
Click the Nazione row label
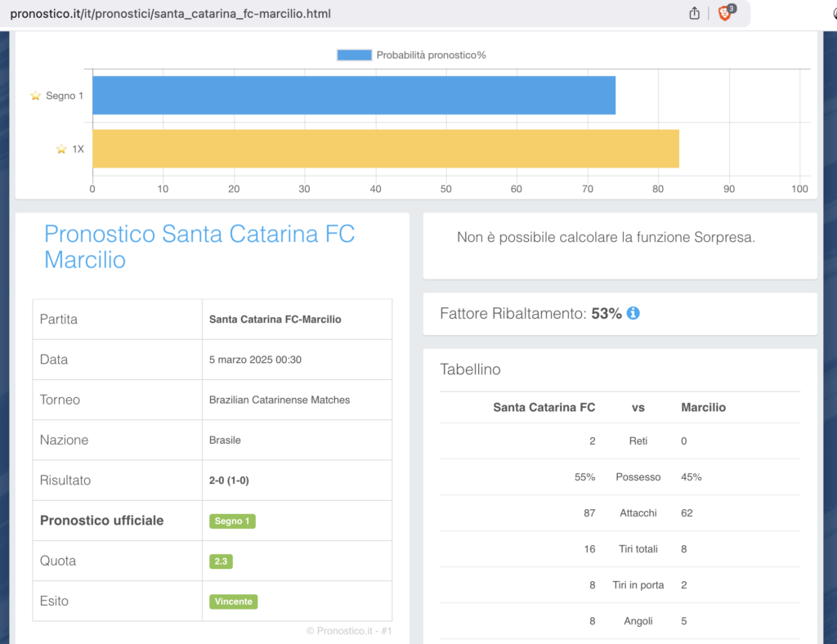[x=64, y=441]
